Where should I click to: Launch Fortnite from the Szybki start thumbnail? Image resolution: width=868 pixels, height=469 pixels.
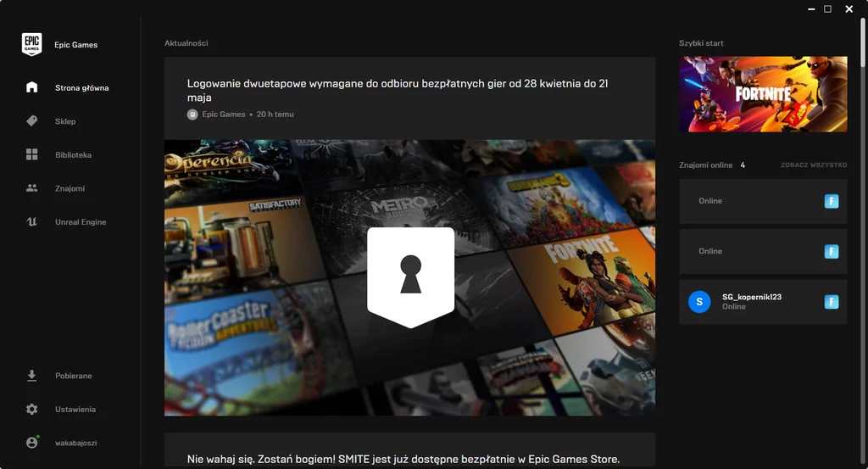point(763,94)
